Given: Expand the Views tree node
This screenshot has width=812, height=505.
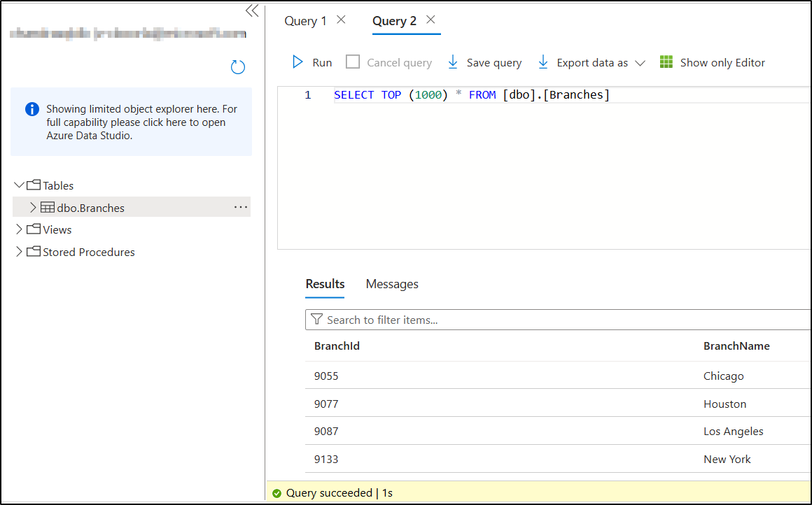Looking at the screenshot, I should point(19,229).
